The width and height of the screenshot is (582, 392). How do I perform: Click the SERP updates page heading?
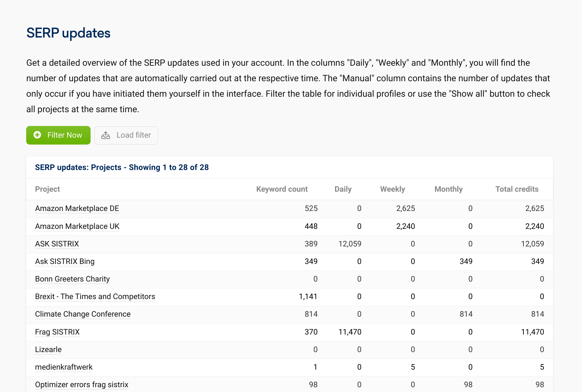[68, 33]
